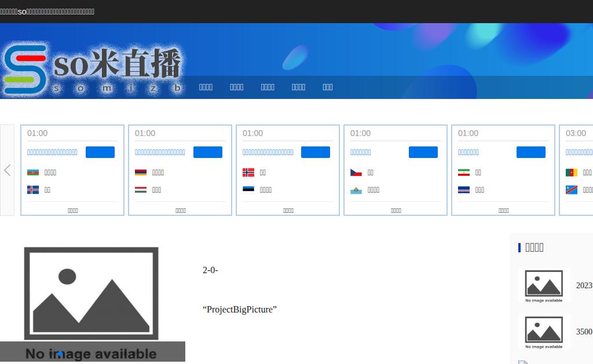Click the sidebar article title starting with 3500

pyautogui.click(x=584, y=332)
